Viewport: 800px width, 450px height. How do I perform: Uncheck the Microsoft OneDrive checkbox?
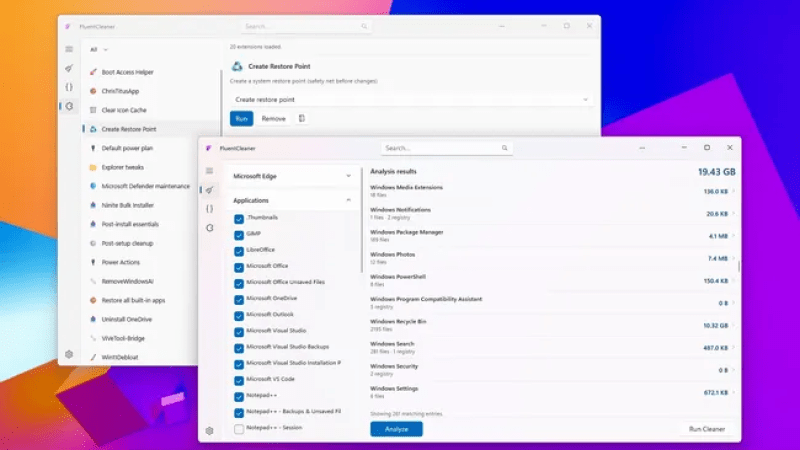[x=239, y=300]
